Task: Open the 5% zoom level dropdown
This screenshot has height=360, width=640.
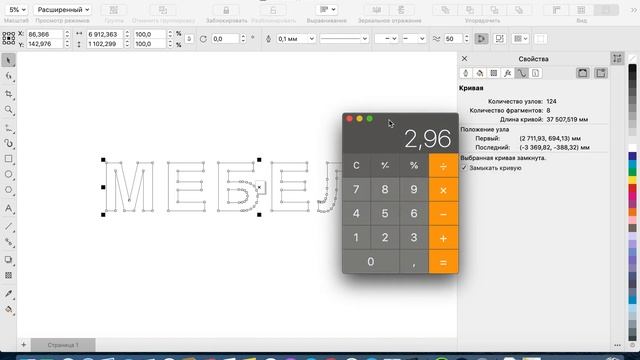Action: click(x=17, y=9)
